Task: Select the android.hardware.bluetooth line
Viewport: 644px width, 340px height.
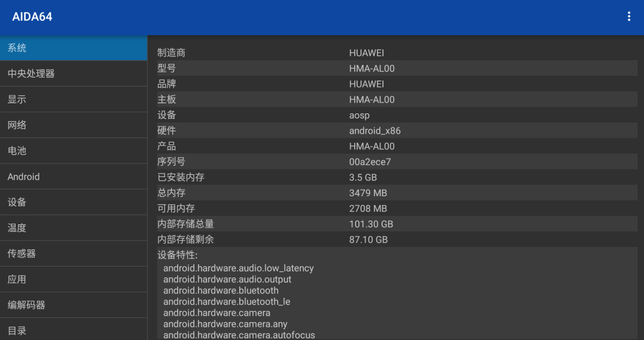Action: [x=221, y=290]
